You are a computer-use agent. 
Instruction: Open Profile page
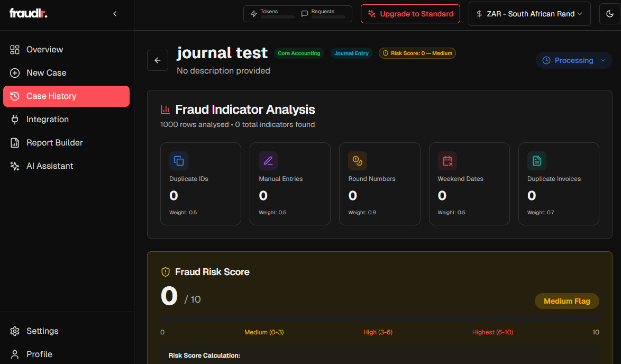(66, 354)
